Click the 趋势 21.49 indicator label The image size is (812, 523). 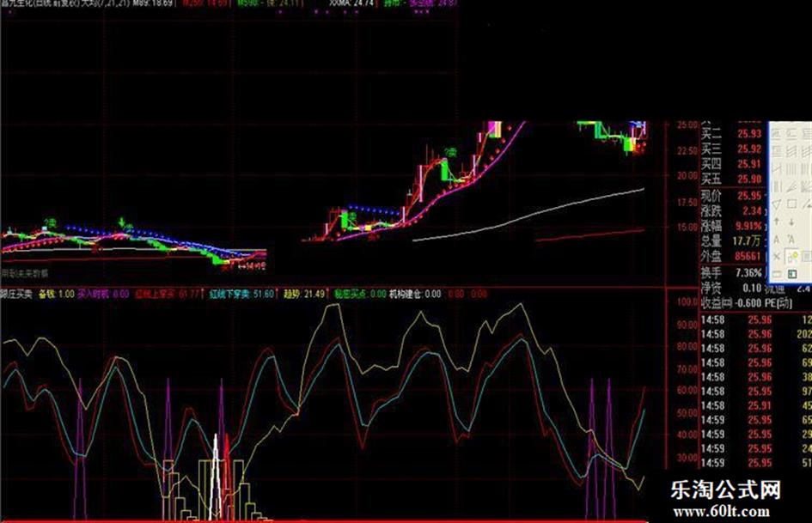(304, 294)
